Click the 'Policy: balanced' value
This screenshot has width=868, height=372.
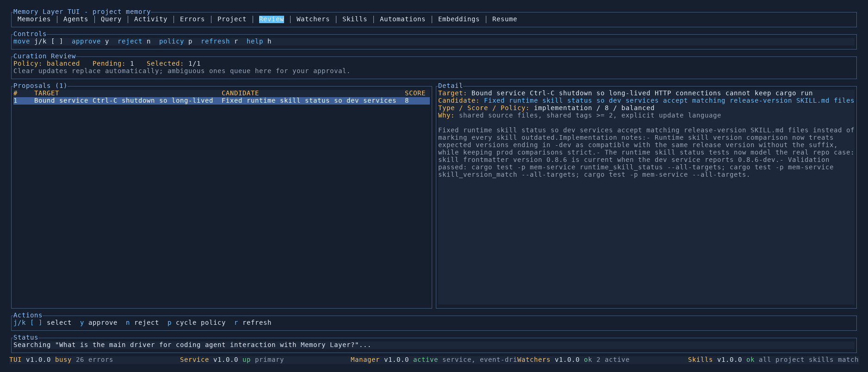[x=47, y=63]
